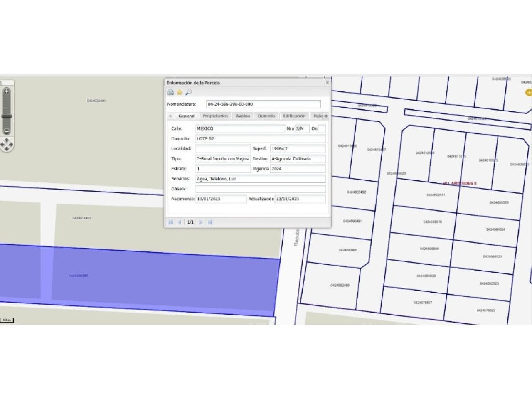Click the map zoom slider handle
The image size is (532, 399).
pos(7,116)
